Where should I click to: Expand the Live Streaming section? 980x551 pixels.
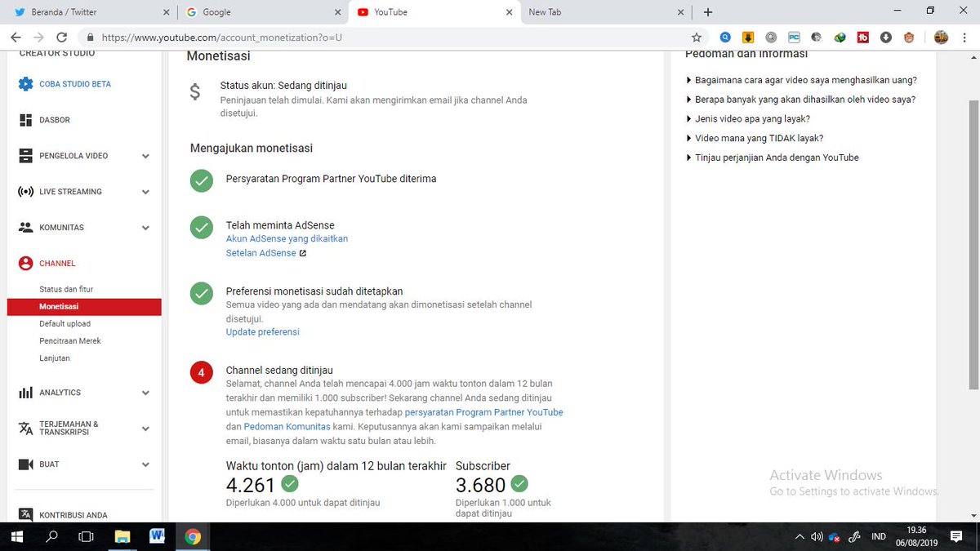(145, 192)
